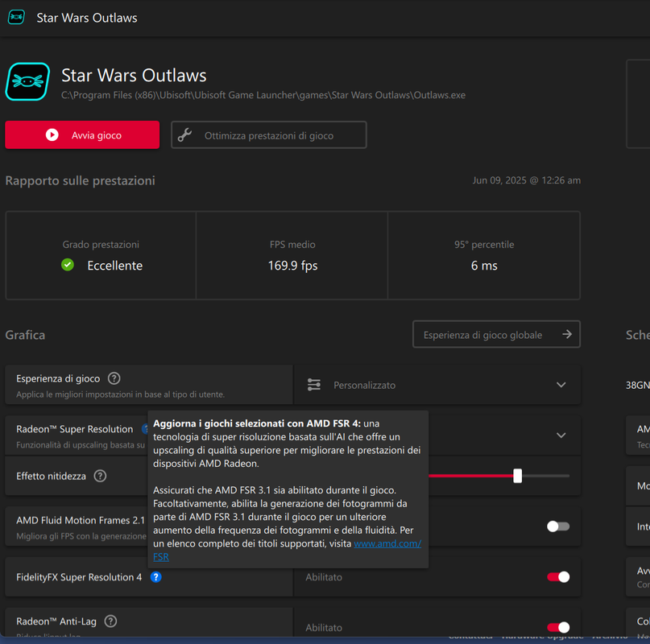Click the 169.9 fps value
This screenshot has width=650, height=644.
click(x=292, y=266)
